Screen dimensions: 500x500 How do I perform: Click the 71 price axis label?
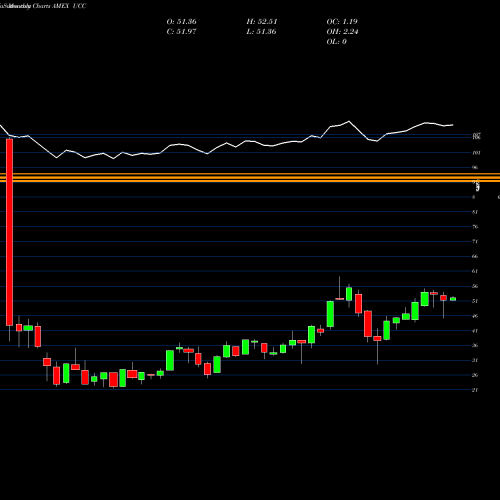point(475,241)
